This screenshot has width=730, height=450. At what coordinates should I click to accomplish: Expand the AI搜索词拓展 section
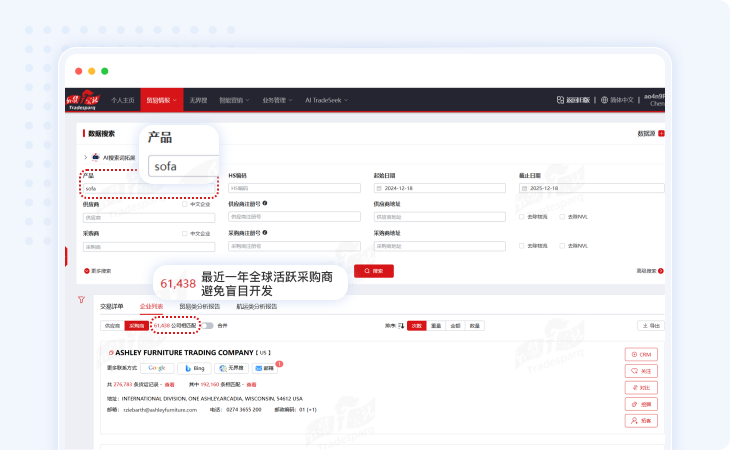85,157
